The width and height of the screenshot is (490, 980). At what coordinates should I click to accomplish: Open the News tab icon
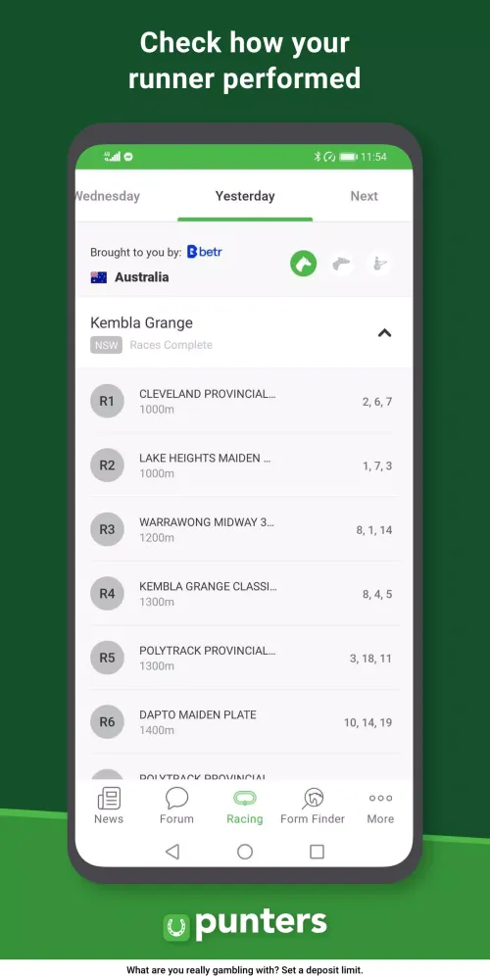click(x=109, y=799)
